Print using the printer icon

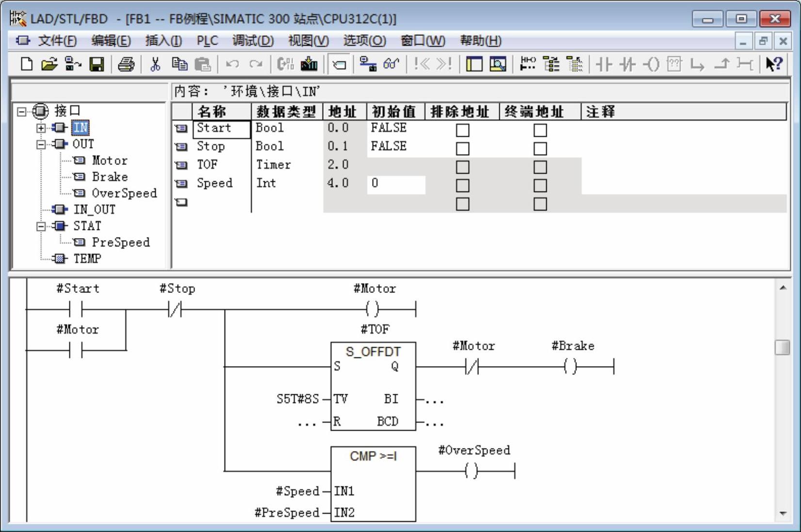click(x=126, y=64)
